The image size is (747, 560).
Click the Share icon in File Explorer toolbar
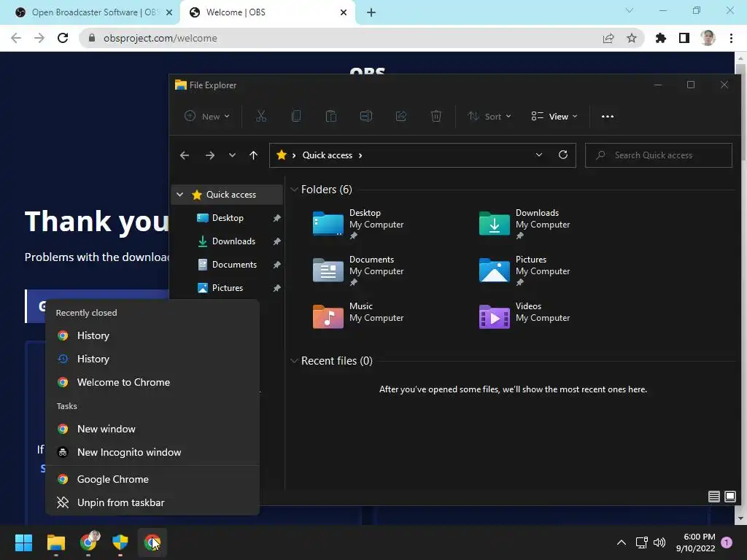(x=401, y=116)
